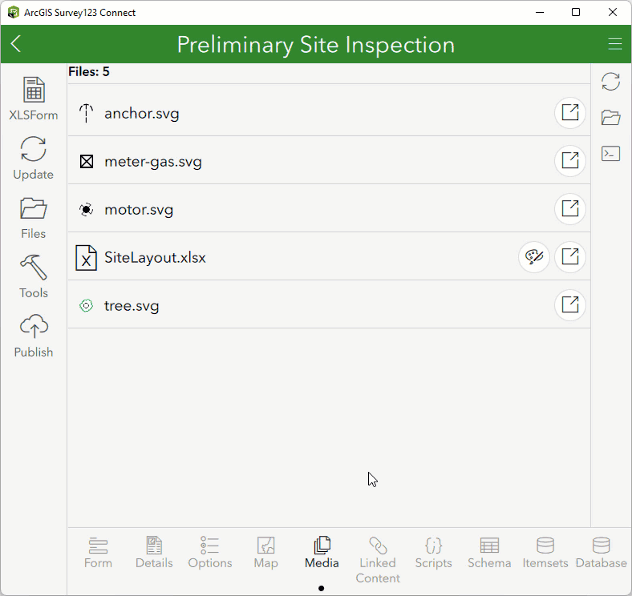Open media folder icon on right panel
This screenshot has width=632, height=596.
(x=611, y=117)
